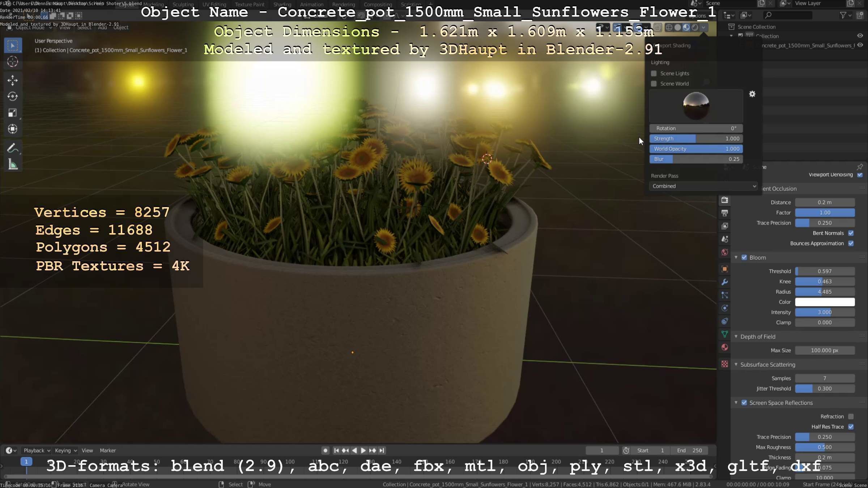Adjust the Bloom Intensity slider

825,312
